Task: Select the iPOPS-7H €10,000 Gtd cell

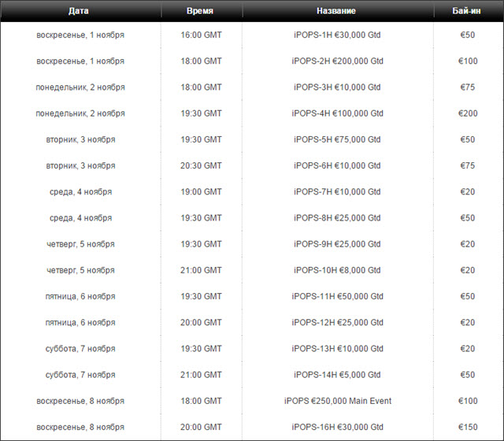Action: pyautogui.click(x=337, y=192)
